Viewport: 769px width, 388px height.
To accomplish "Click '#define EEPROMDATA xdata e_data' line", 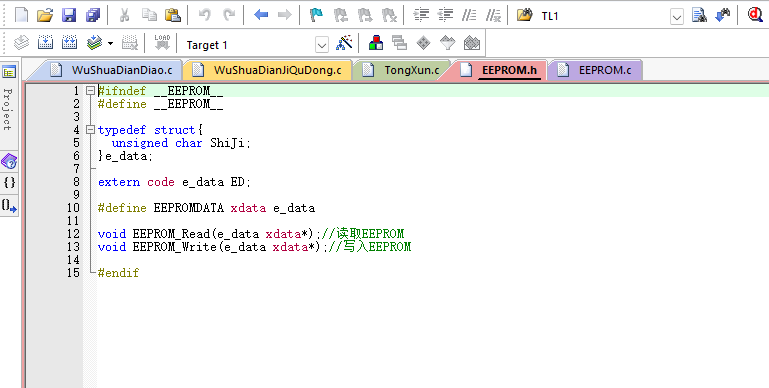I will coord(206,208).
